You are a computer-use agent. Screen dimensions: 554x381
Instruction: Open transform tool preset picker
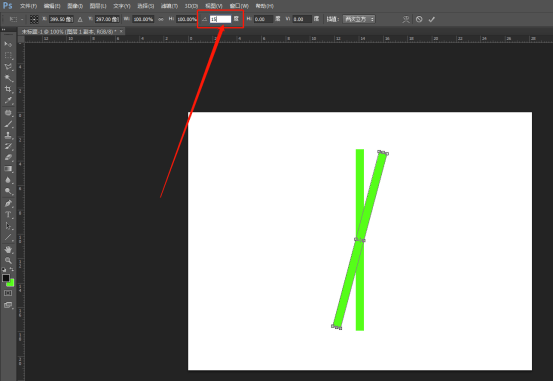pos(16,19)
